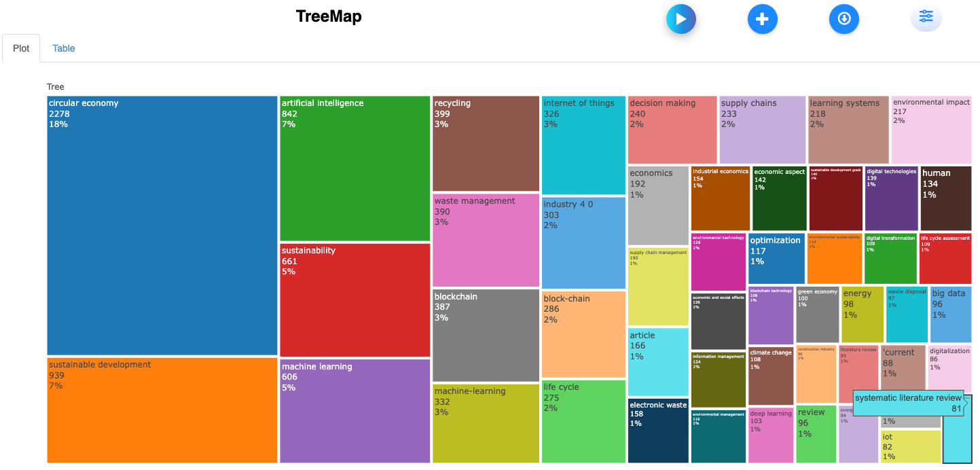The image size is (980, 470).
Task: Click the red sustainability block
Action: [x=355, y=300]
